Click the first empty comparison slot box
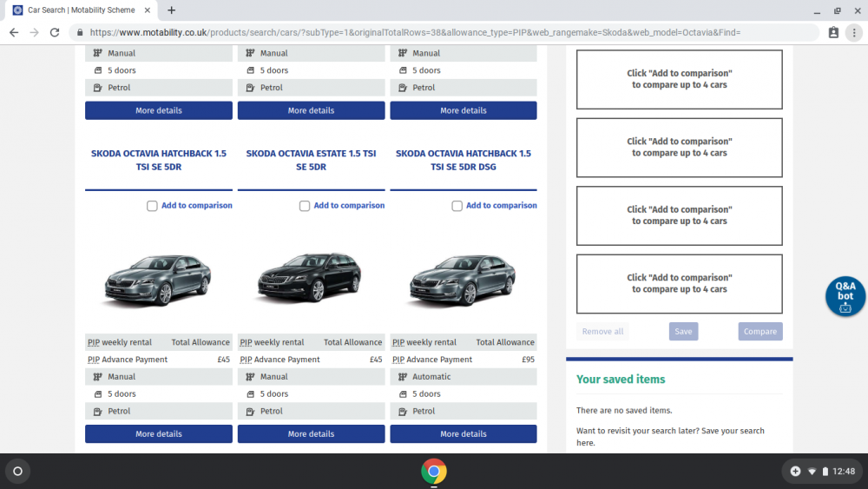Image resolution: width=868 pixels, height=489 pixels. pyautogui.click(x=680, y=79)
